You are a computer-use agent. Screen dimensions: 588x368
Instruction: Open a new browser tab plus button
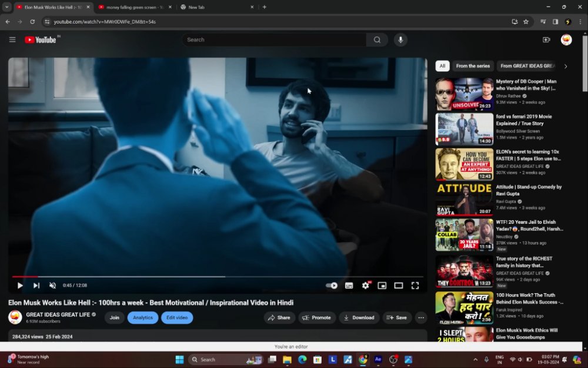tap(265, 6)
